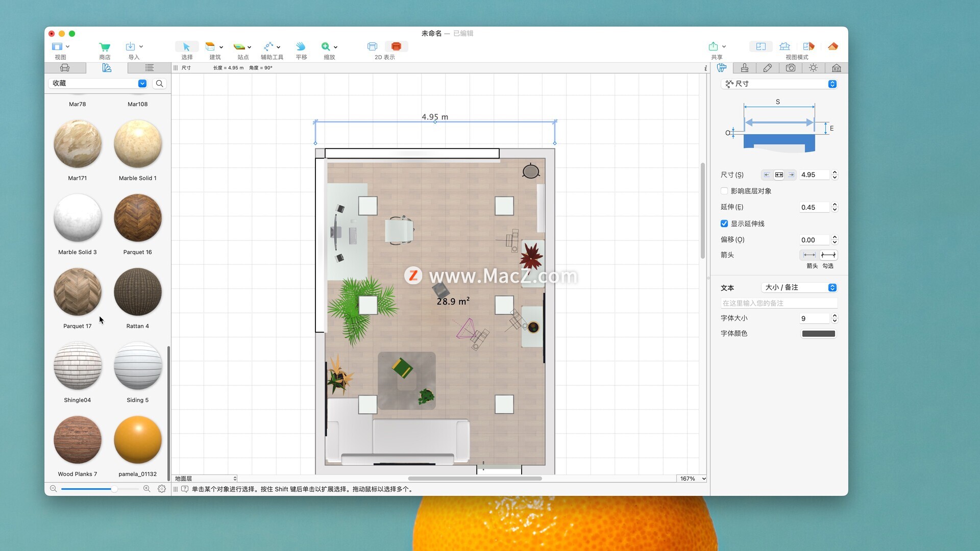Switch to furniture library armchair tab

[x=65, y=68]
